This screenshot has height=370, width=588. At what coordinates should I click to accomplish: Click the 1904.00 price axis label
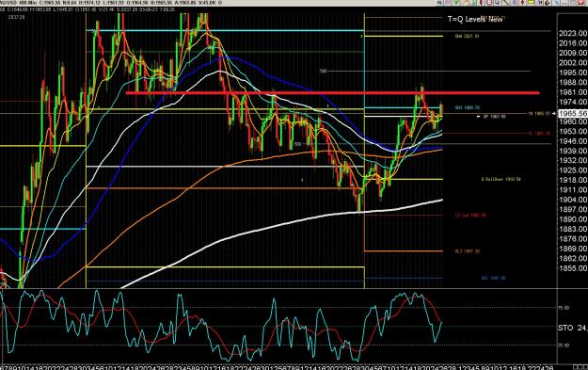(573, 200)
